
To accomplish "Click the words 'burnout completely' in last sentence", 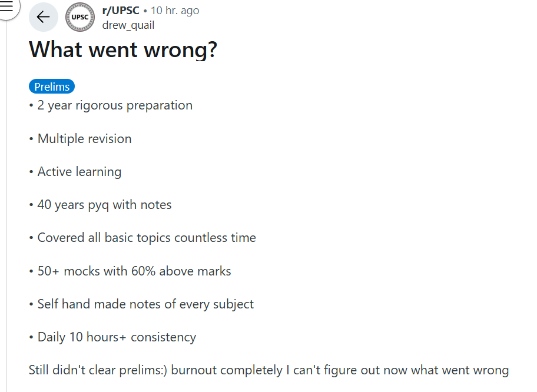I will (227, 370).
